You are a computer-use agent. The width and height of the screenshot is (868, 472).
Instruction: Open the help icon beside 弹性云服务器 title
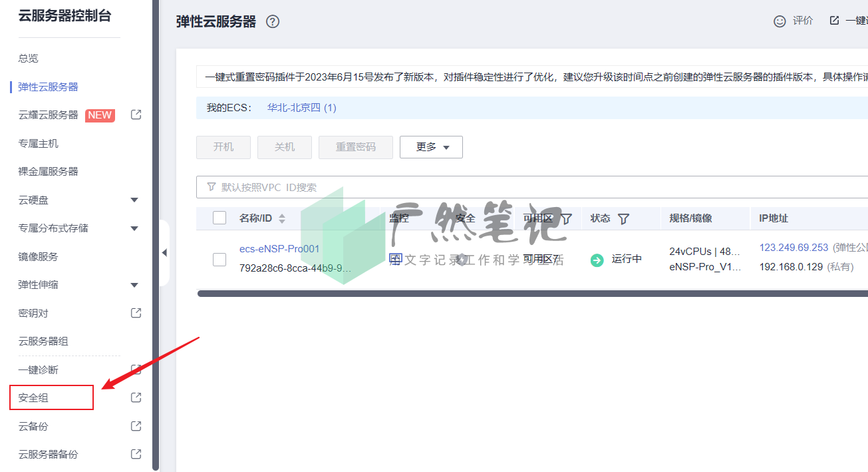(273, 21)
